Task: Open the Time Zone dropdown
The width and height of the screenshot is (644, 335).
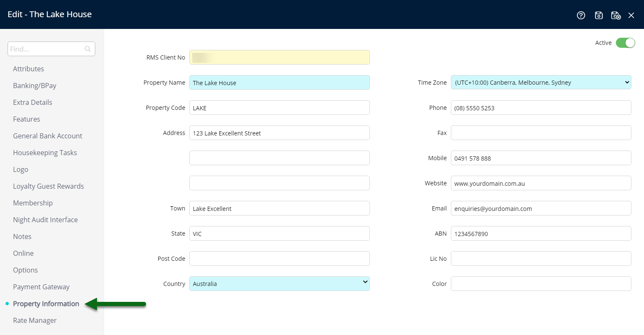Action: click(x=541, y=83)
